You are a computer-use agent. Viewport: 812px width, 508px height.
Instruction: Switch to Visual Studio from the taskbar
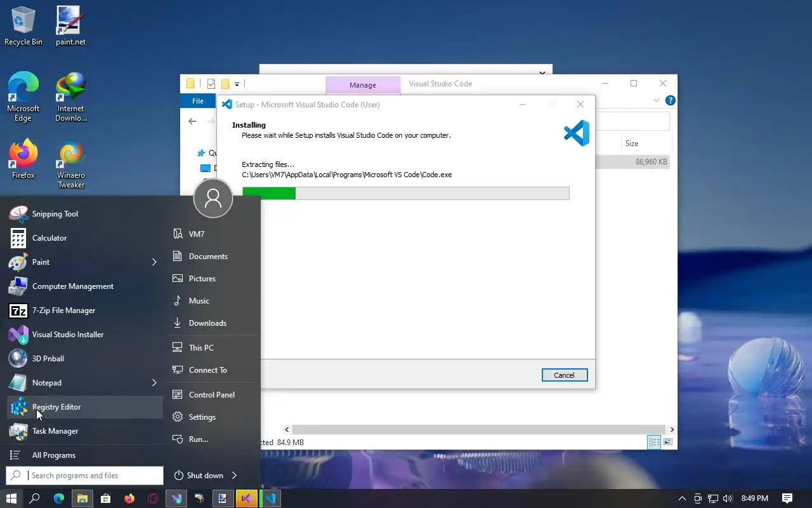tap(247, 498)
